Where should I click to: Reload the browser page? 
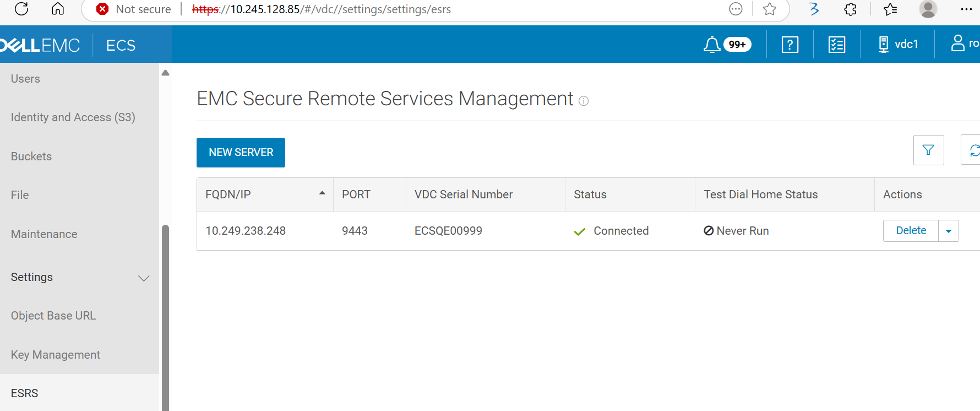(21, 9)
